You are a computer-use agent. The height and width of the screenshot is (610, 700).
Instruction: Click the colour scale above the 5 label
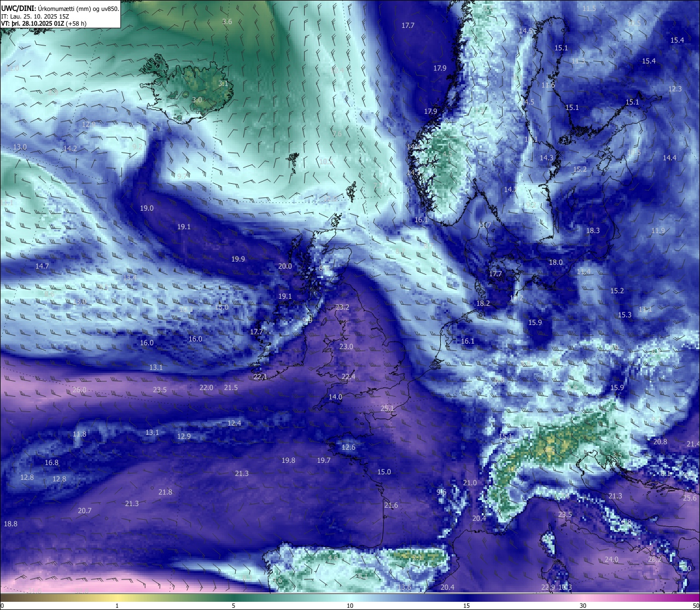(x=234, y=597)
